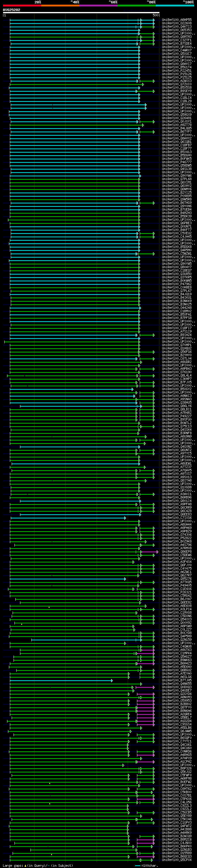
Task: Select hit label UniRef100_B5G1T4
Action: tap(177, 67)
